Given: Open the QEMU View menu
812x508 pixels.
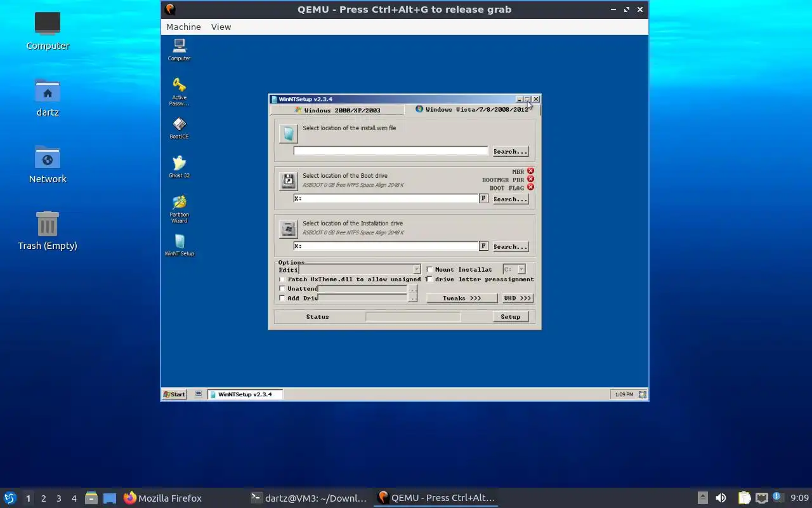Looking at the screenshot, I should (x=221, y=27).
